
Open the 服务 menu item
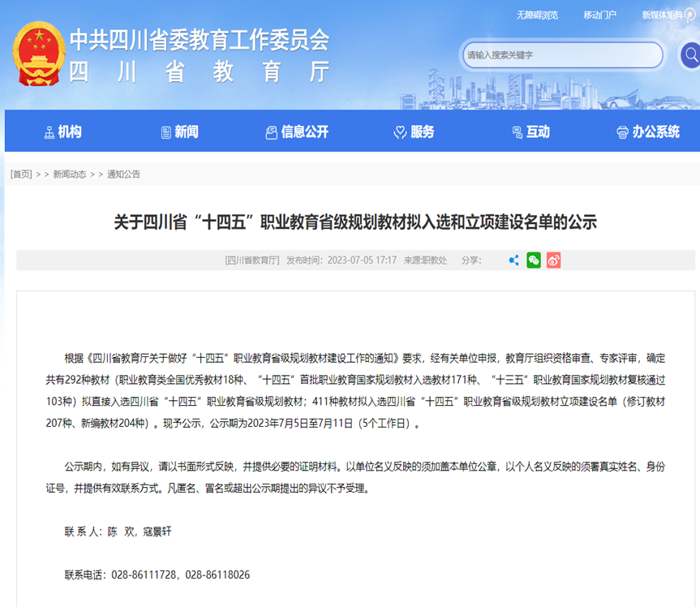pos(422,132)
